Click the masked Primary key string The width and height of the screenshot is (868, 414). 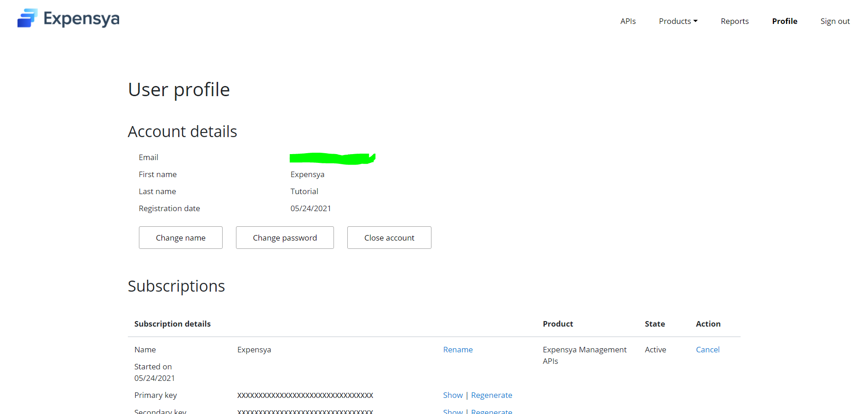[305, 395]
